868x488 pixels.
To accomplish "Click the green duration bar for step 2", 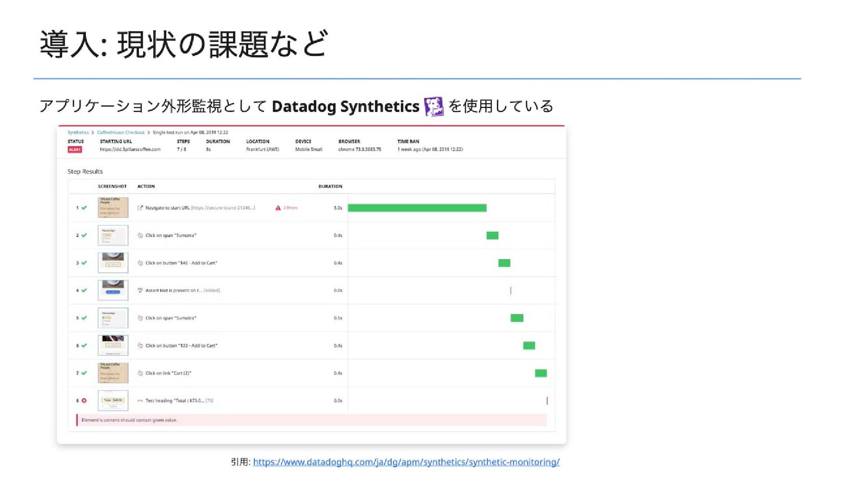I will (492, 235).
